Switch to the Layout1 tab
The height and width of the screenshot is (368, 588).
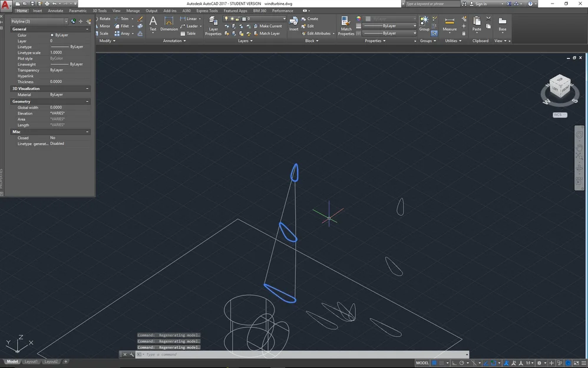click(31, 362)
